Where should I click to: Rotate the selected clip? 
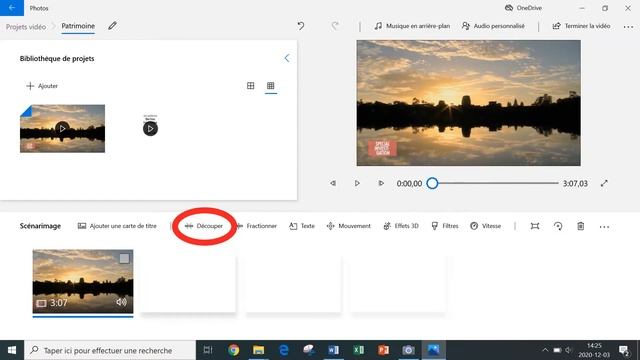[558, 226]
